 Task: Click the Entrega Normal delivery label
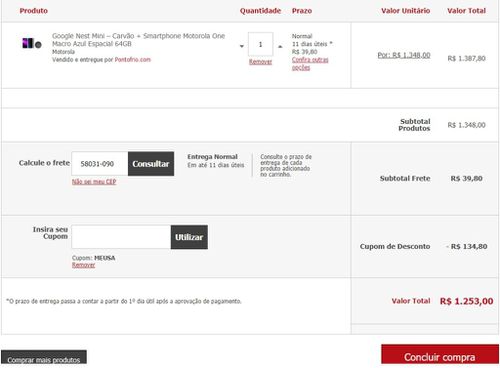pos(213,157)
